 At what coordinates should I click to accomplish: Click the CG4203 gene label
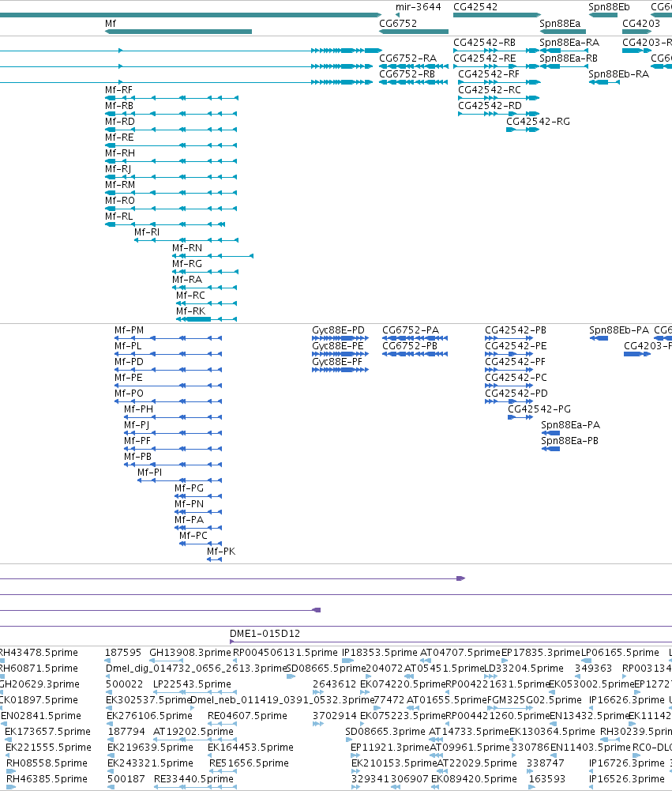pyautogui.click(x=640, y=24)
